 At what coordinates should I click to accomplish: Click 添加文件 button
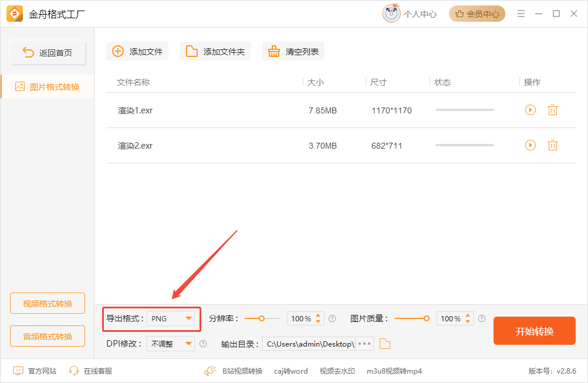pos(137,52)
